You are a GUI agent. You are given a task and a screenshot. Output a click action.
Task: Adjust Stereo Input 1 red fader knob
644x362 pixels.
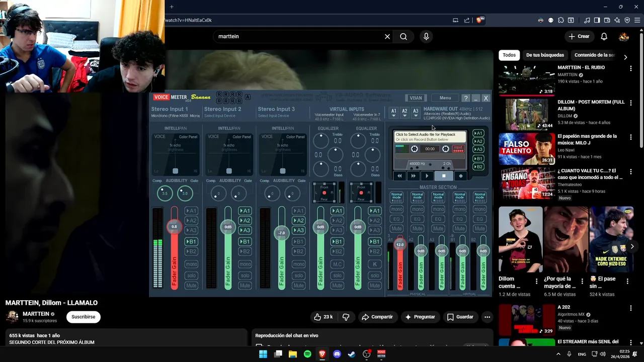point(174,227)
